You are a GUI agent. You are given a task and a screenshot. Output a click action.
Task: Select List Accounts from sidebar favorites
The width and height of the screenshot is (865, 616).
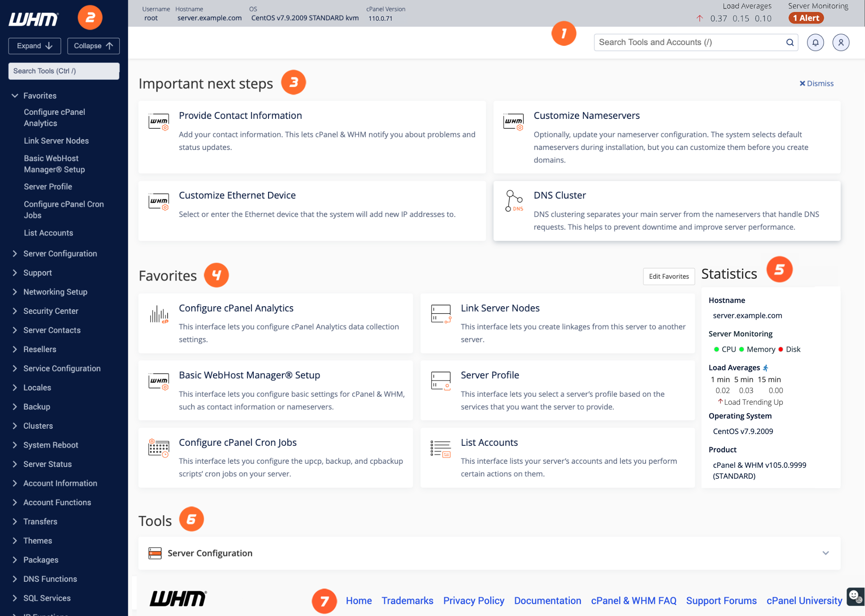pyautogui.click(x=48, y=233)
